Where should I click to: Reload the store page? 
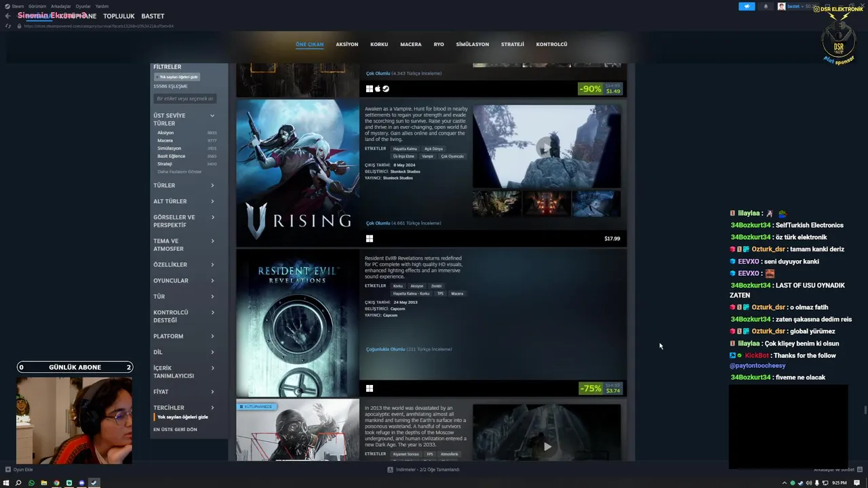(8, 26)
